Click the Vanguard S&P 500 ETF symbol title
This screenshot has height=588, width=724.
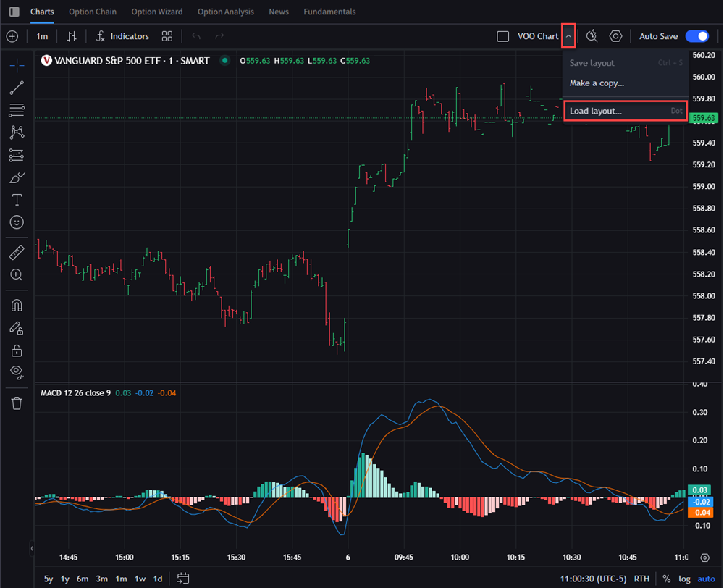pyautogui.click(x=132, y=61)
